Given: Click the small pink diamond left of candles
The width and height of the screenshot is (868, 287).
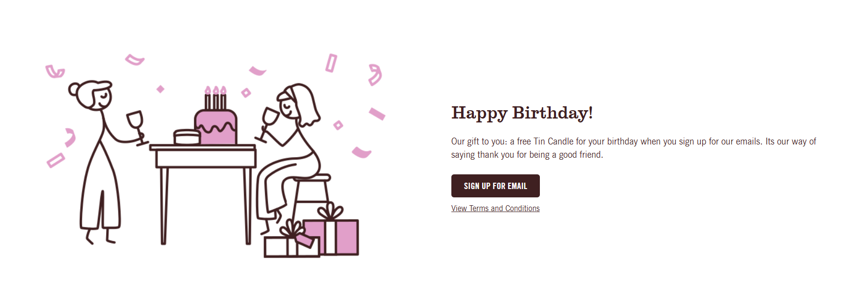Looking at the screenshot, I should click(x=160, y=89).
